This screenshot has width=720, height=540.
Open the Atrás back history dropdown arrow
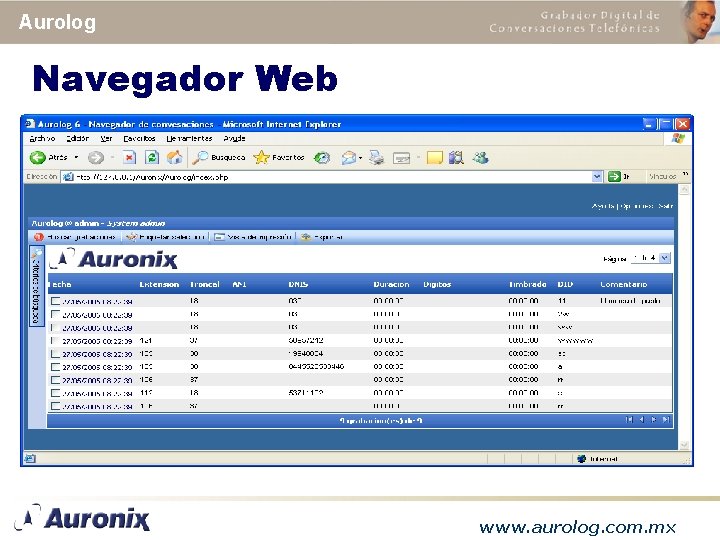[76, 158]
